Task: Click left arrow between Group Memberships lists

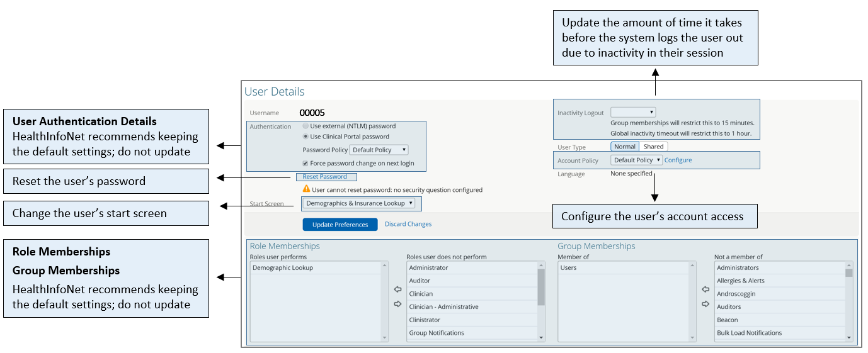Action: 705,290
